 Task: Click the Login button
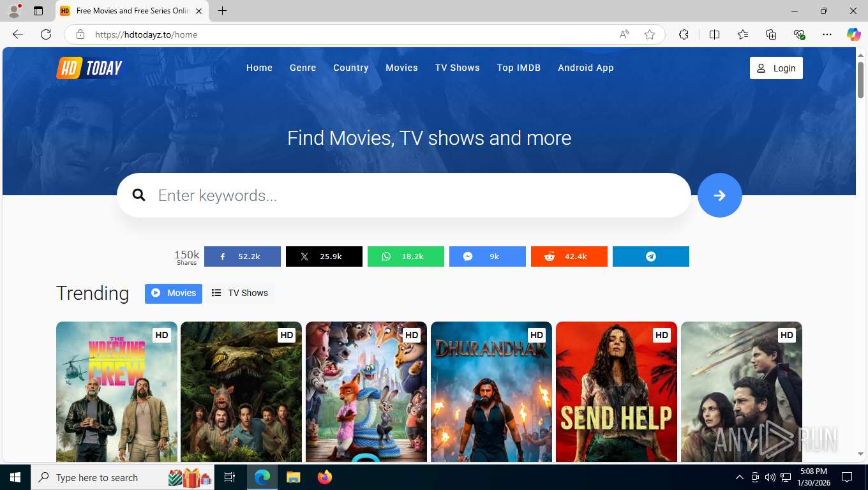776,68
